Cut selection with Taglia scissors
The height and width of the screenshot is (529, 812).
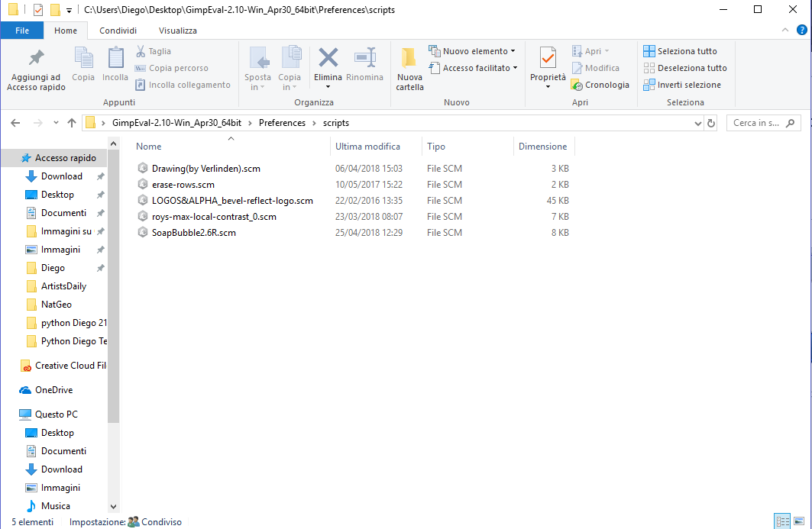pos(154,51)
